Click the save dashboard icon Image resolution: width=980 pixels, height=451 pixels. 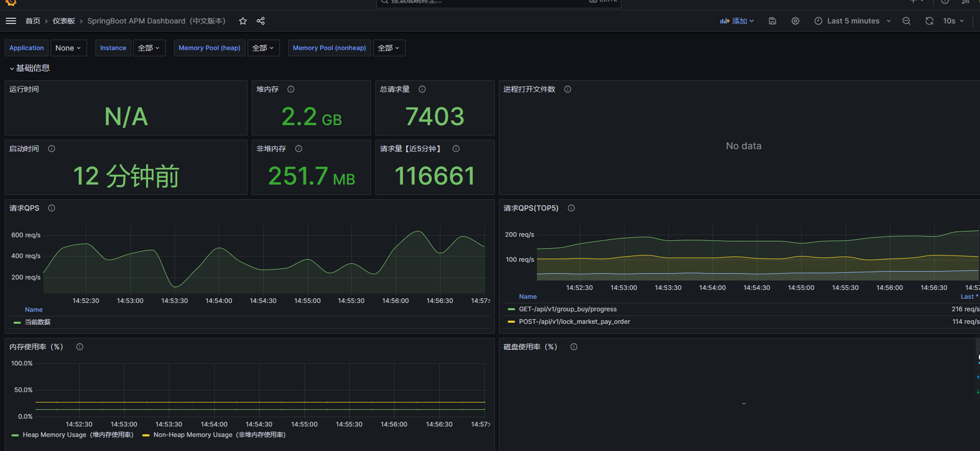coord(773,21)
